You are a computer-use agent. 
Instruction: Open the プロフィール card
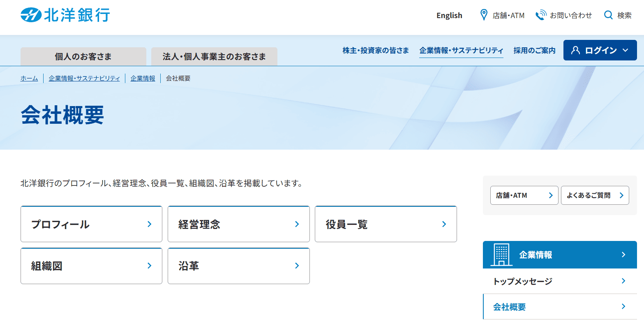pos(91,224)
